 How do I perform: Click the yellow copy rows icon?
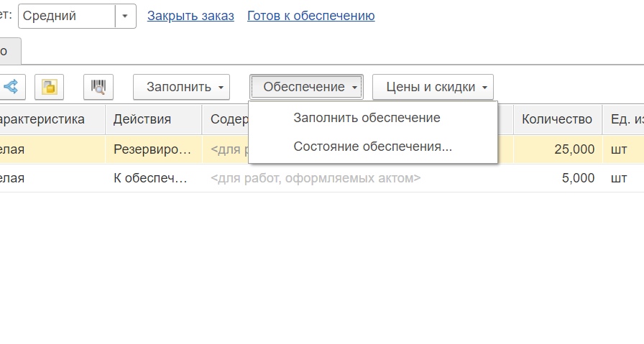click(x=49, y=87)
